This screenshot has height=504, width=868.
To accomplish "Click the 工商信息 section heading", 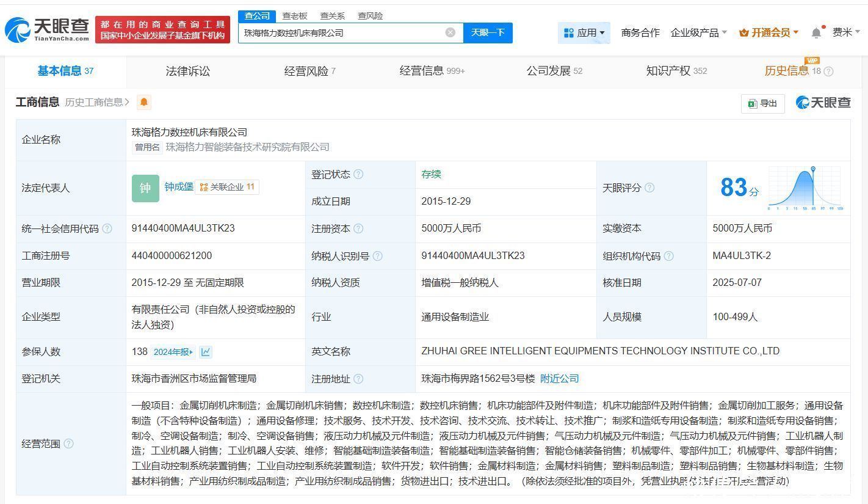I will pyautogui.click(x=38, y=102).
